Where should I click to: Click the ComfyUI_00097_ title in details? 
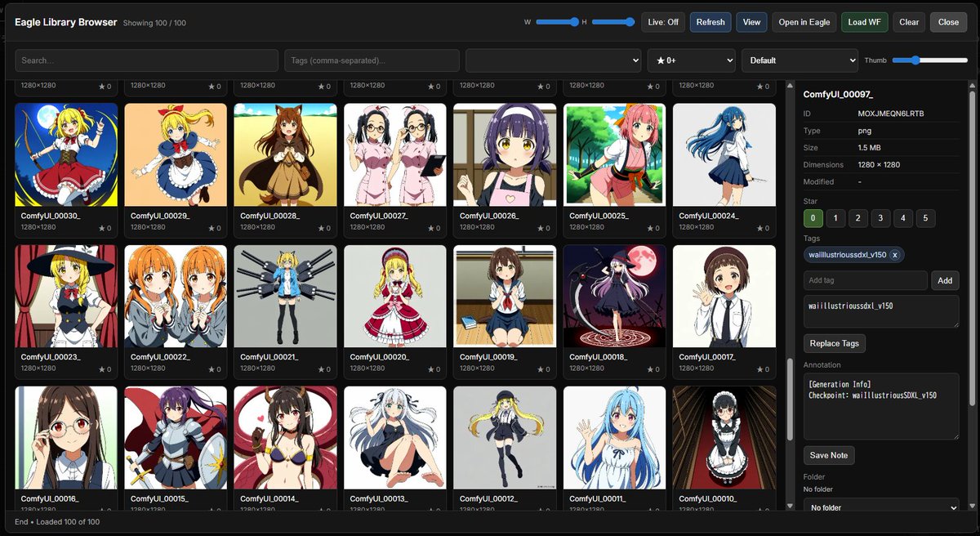(838, 95)
